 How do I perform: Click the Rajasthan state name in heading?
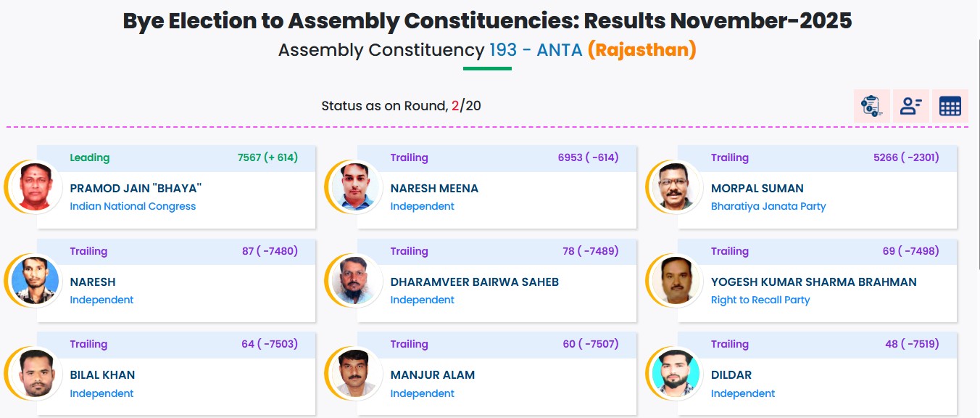tap(641, 50)
